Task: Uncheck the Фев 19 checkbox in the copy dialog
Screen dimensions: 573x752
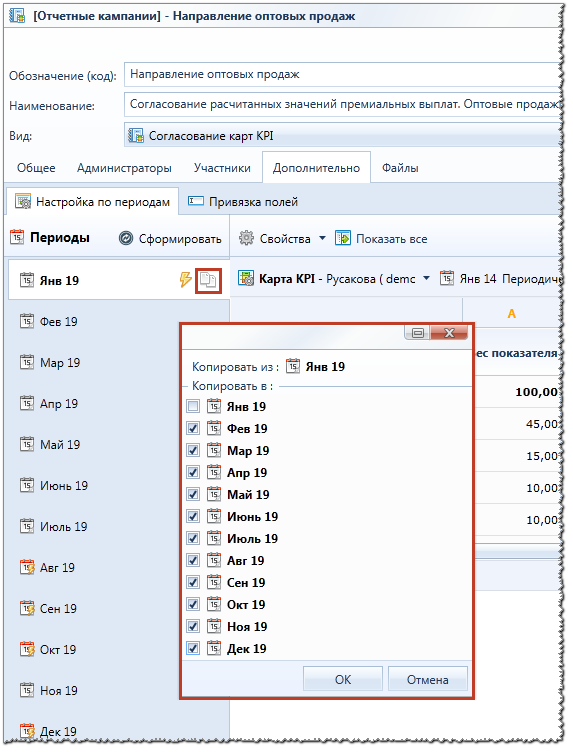Action: pyautogui.click(x=193, y=428)
